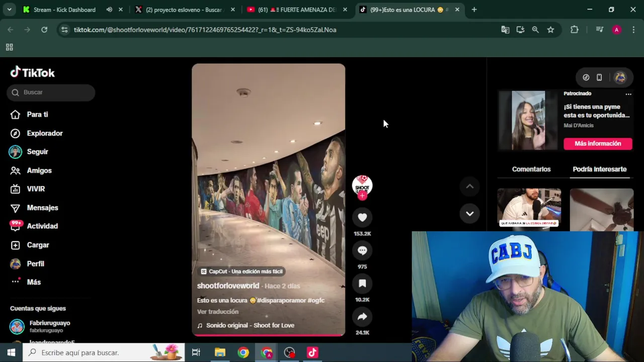Open Task View on the taskbar
Image resolution: width=644 pixels, height=362 pixels.
coord(196,352)
